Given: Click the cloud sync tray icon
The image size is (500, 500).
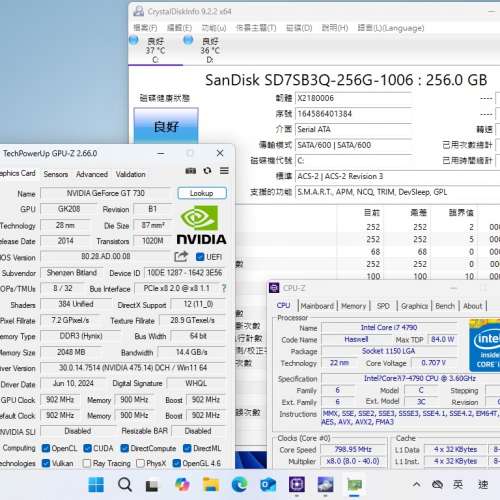Looking at the screenshot, I should [437, 484].
